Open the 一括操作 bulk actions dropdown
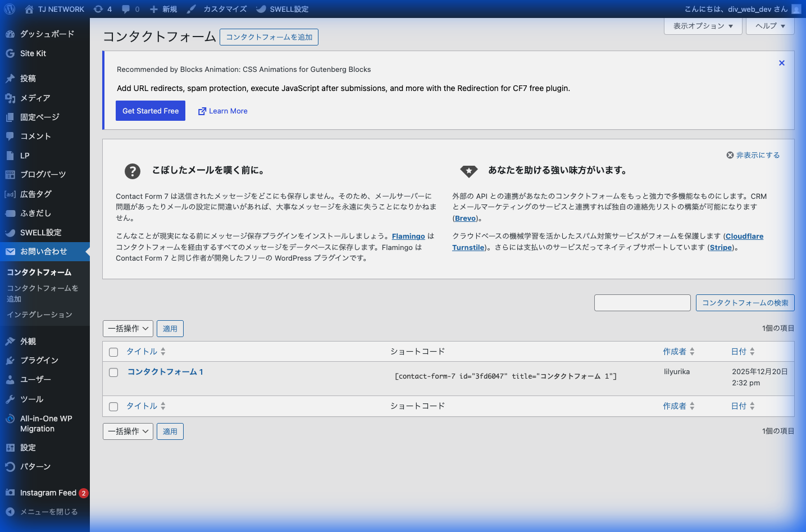 127,328
